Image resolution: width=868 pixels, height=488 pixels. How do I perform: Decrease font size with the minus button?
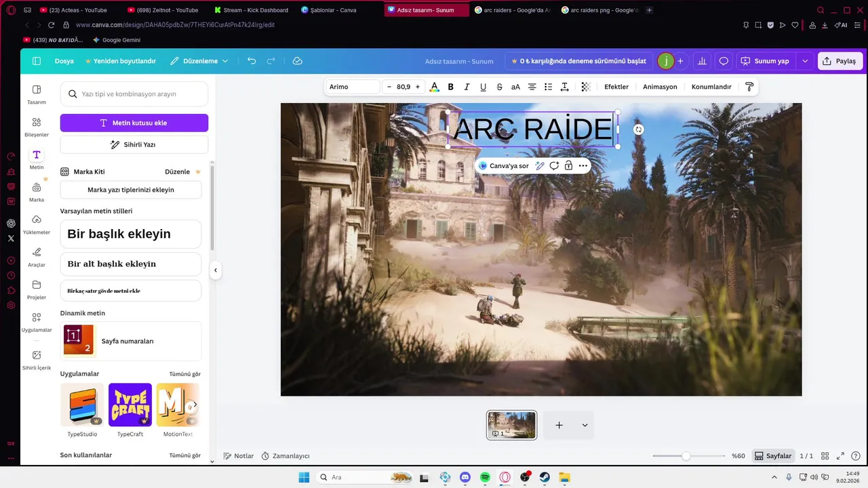pyautogui.click(x=389, y=87)
